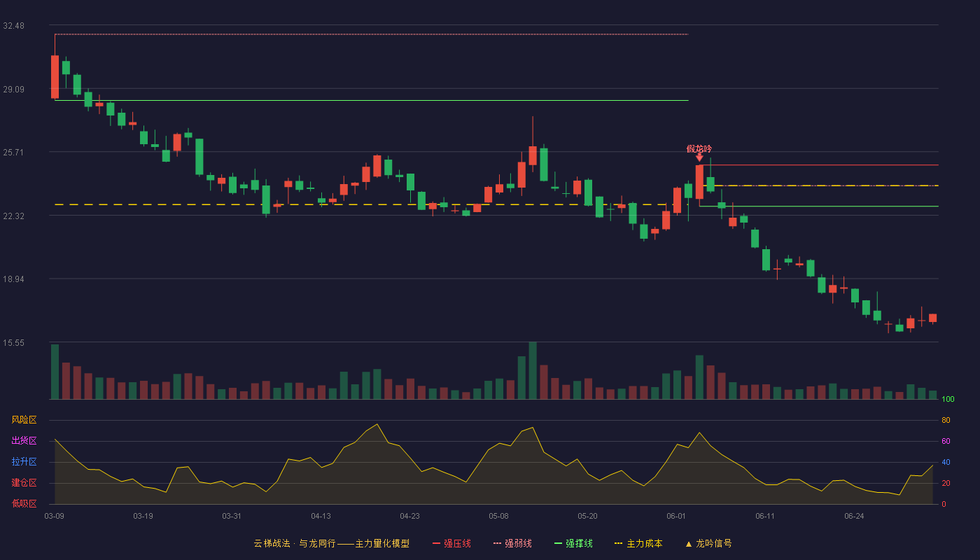
Task: Click the 05-08 date label
Action: click(x=498, y=516)
